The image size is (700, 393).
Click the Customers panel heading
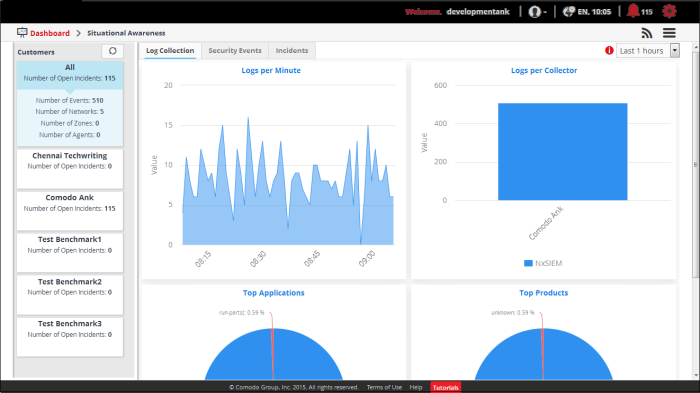36,52
